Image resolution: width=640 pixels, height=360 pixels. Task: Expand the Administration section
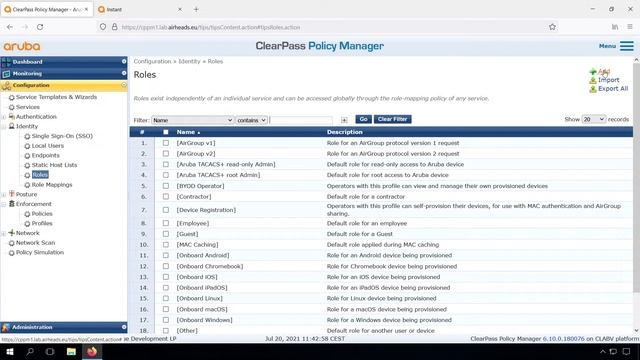pos(124,327)
